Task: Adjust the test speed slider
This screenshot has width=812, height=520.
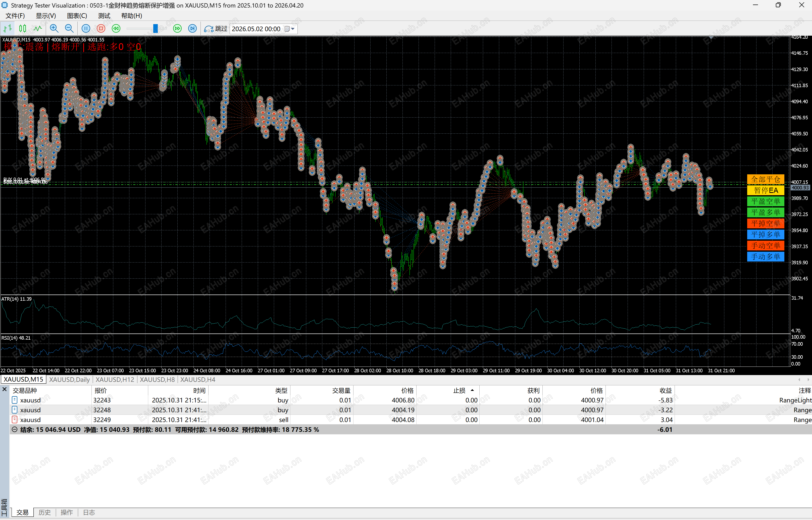Action: point(155,28)
